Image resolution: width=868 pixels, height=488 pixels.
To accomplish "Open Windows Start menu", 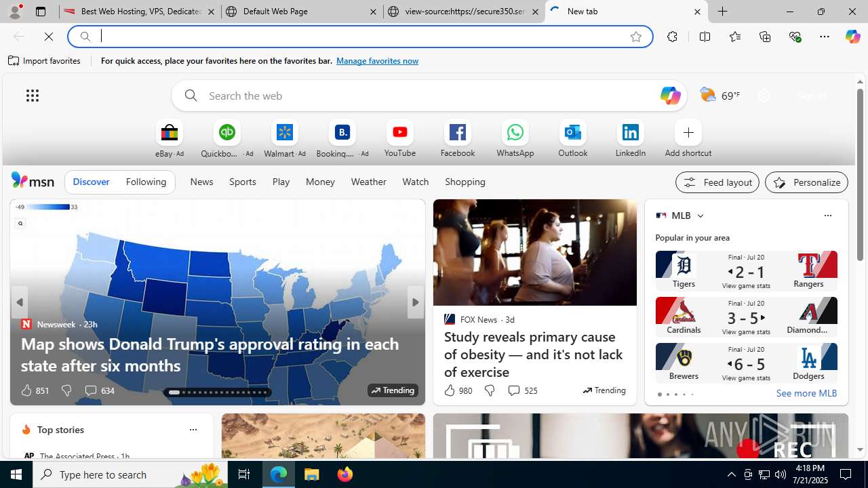I will tap(16, 474).
